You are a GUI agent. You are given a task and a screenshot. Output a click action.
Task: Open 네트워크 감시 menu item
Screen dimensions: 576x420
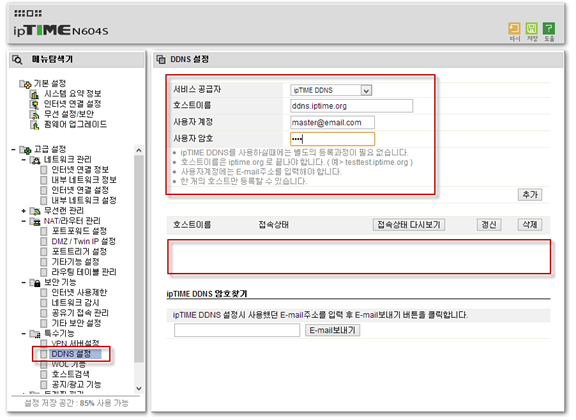(75, 303)
